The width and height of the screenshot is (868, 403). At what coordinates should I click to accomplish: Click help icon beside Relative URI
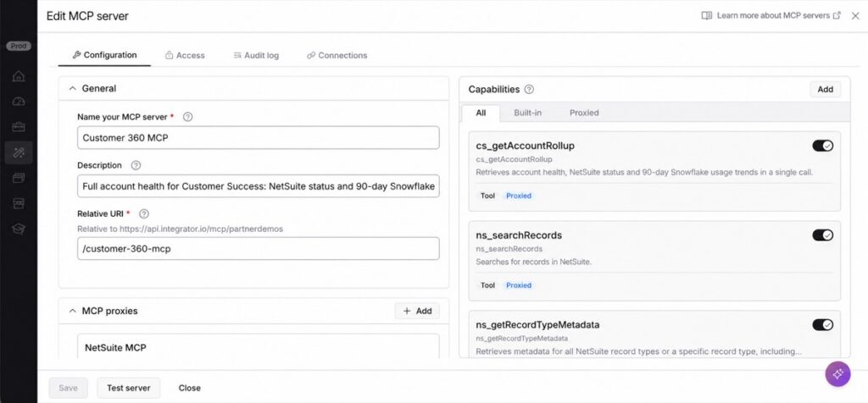pos(144,213)
